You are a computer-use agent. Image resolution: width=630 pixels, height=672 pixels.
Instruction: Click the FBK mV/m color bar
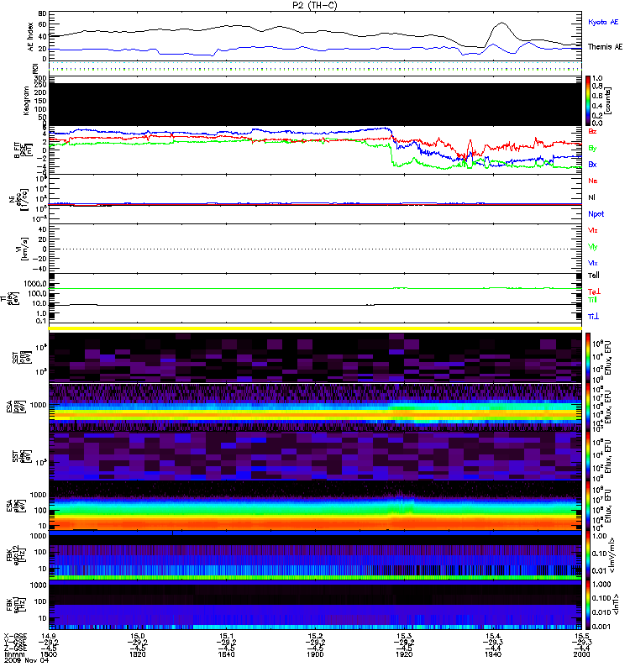pos(588,555)
